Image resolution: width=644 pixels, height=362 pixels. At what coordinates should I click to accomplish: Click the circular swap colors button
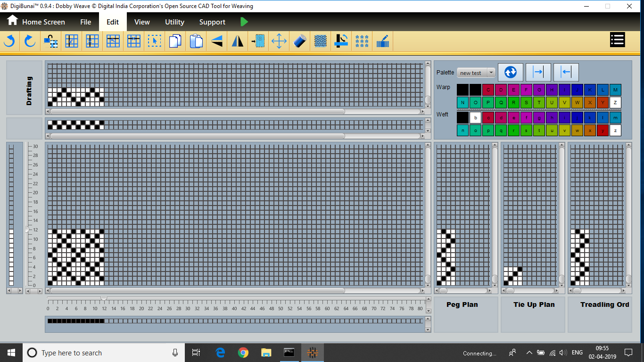coord(511,72)
